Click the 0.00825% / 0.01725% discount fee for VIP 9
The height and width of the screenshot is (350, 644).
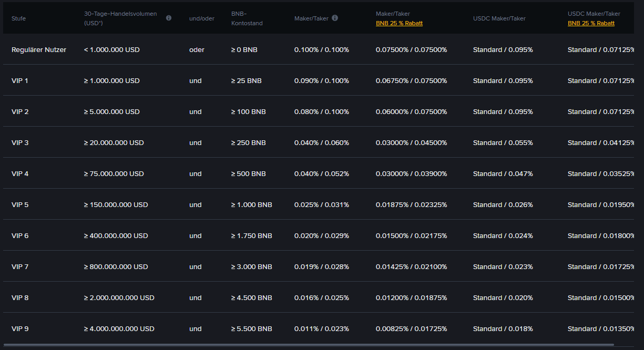tap(411, 328)
